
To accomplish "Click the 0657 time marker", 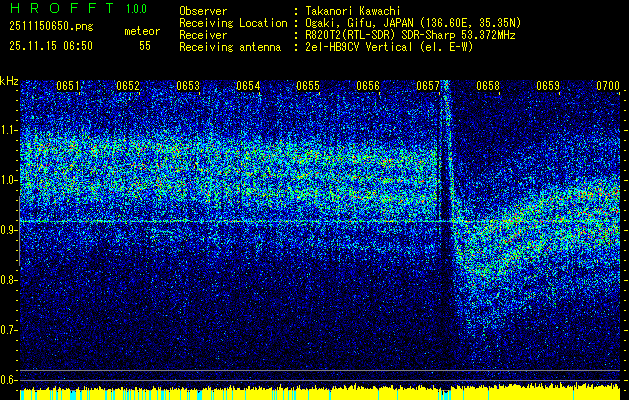I will [x=428, y=85].
